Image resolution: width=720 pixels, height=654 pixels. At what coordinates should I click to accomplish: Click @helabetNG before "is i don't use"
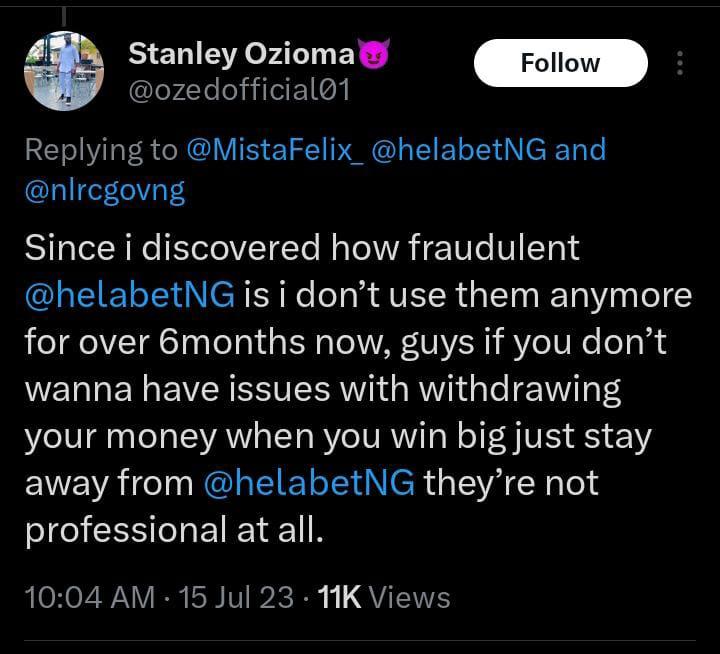tap(129, 295)
